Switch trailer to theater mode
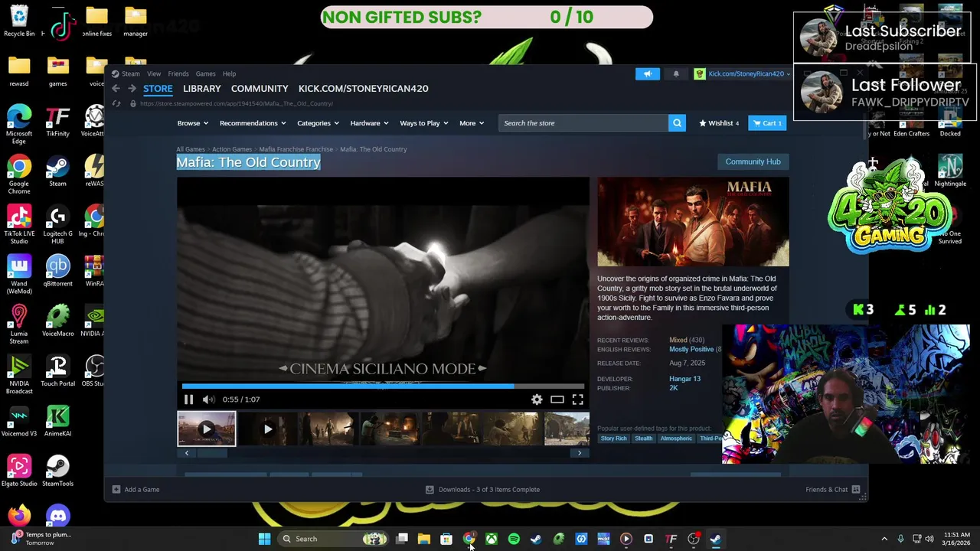The image size is (980, 551). coord(557,399)
